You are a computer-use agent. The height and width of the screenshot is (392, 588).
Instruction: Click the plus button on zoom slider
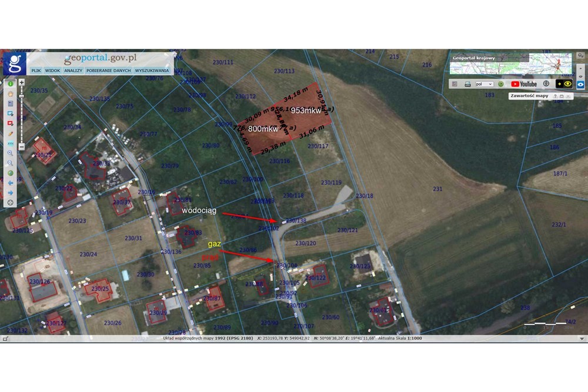click(22, 83)
